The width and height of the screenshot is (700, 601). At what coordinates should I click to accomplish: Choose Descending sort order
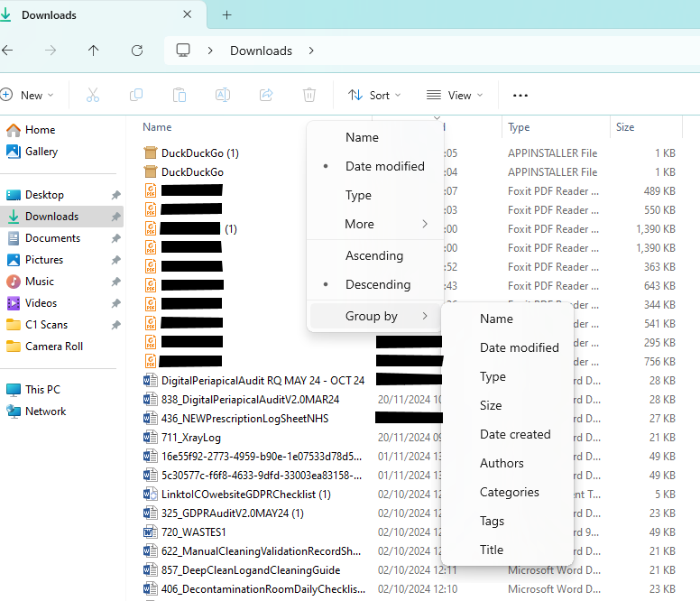pos(375,284)
